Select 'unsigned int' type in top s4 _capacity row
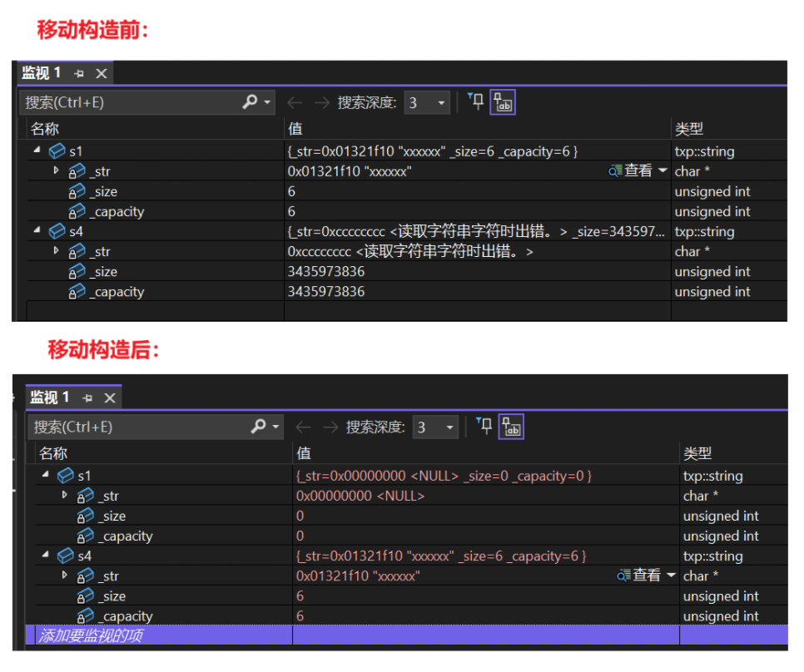Screen dimensions: 804x672 click(x=712, y=291)
